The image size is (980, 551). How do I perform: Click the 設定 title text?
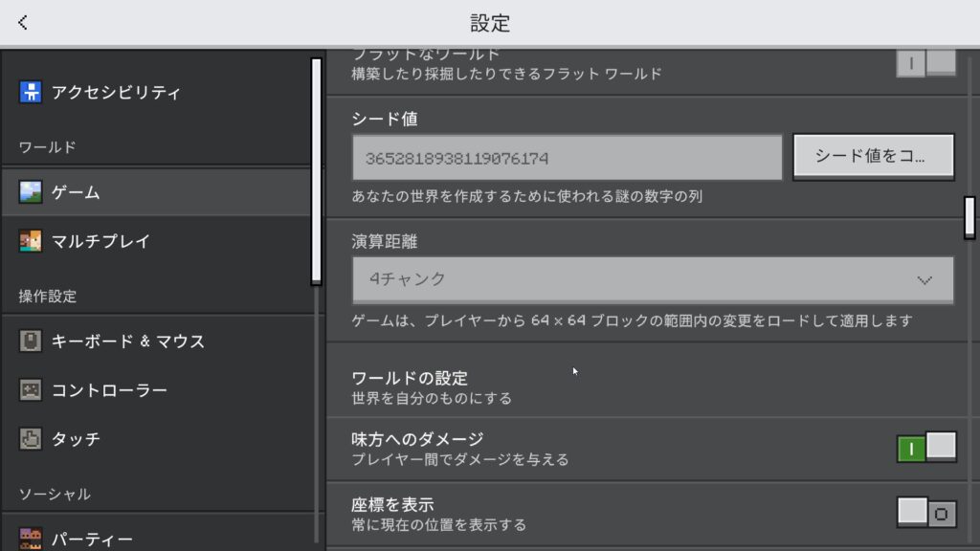coord(490,23)
